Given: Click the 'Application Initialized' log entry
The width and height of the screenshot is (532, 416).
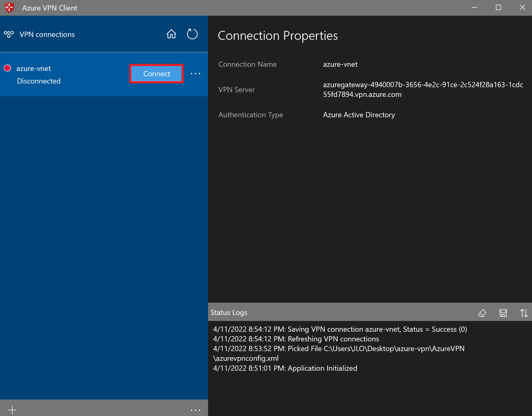Looking at the screenshot, I should 285,368.
